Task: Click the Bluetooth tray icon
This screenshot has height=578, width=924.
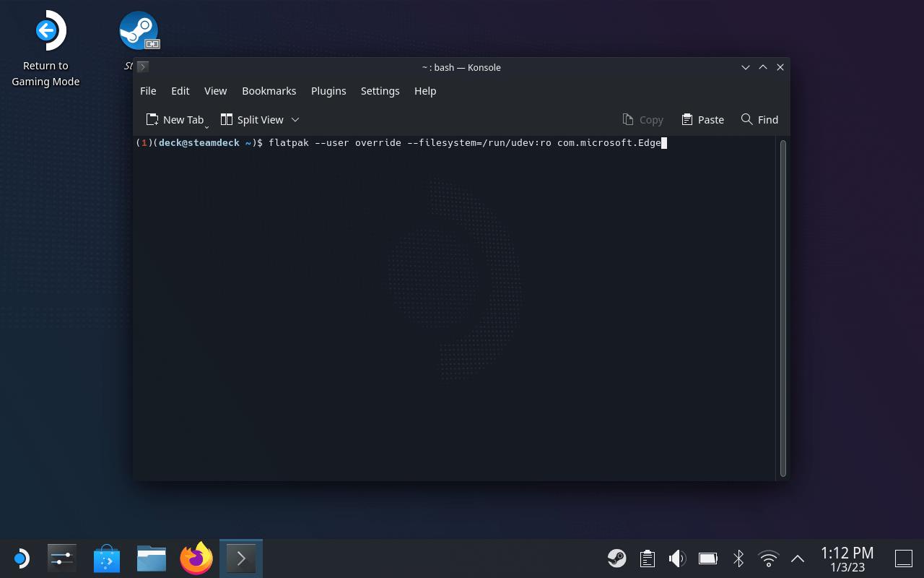Action: pyautogui.click(x=738, y=558)
